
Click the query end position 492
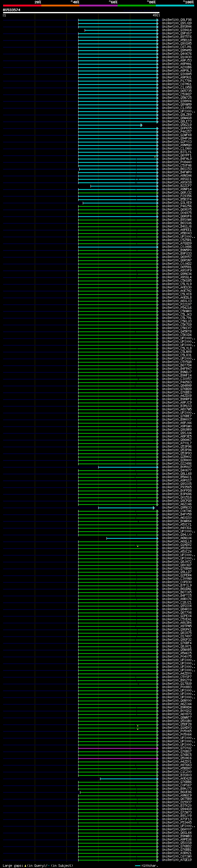[155, 15]
